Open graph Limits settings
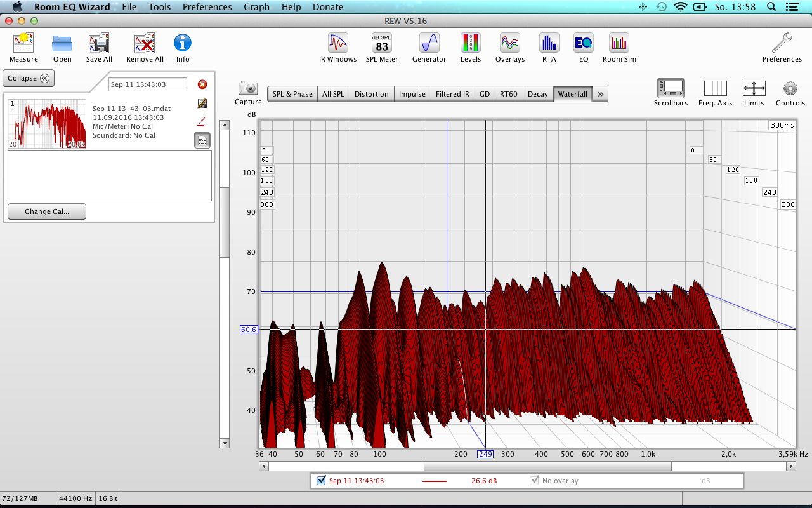The height and width of the screenshot is (508, 812). (x=754, y=93)
